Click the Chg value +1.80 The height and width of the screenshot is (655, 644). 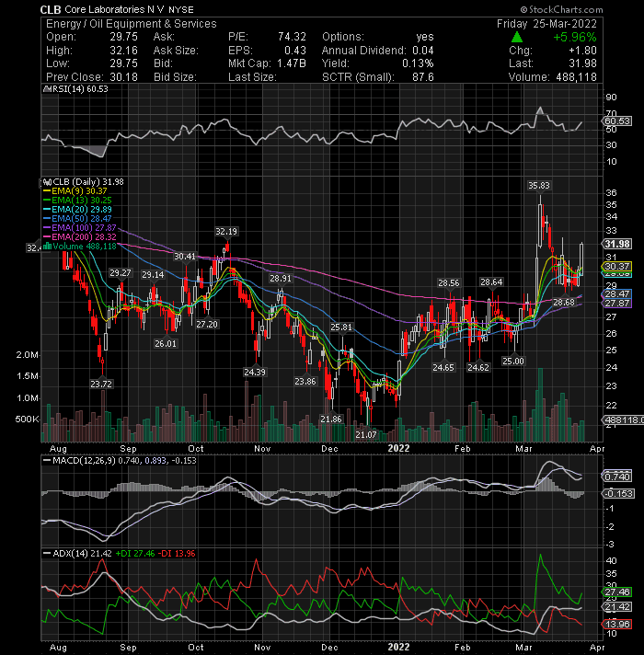[x=582, y=50]
